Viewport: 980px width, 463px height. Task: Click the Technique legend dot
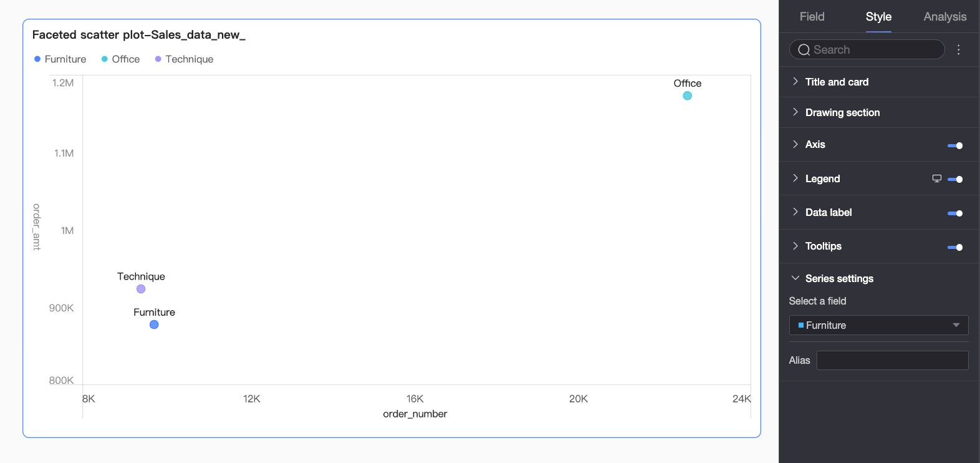click(x=158, y=59)
